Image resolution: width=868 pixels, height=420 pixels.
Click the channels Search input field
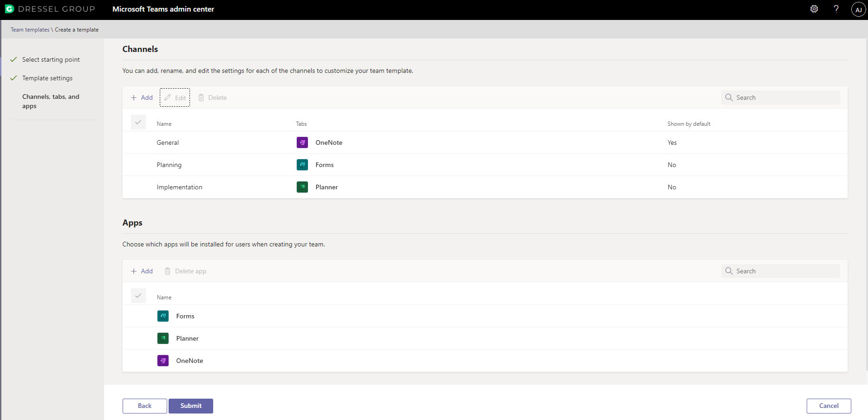coord(780,97)
